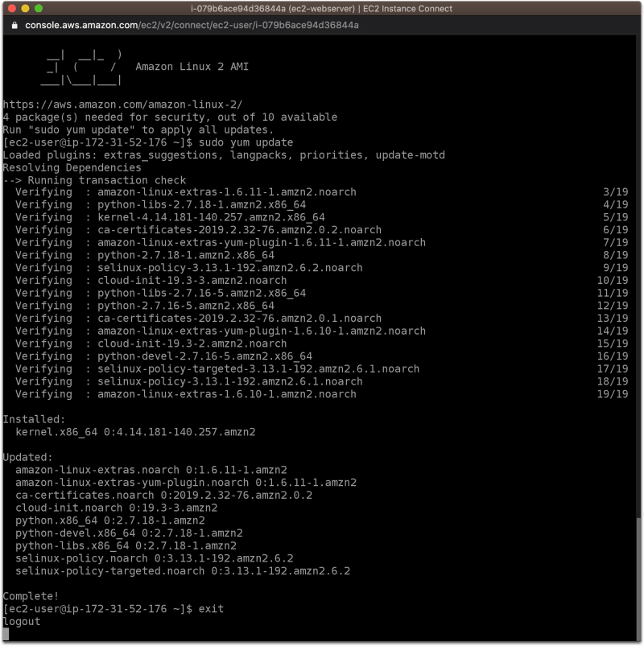Click the 'Amazon Linux 2 AMI' banner text
The width and height of the screenshot is (644, 646).
coord(192,67)
